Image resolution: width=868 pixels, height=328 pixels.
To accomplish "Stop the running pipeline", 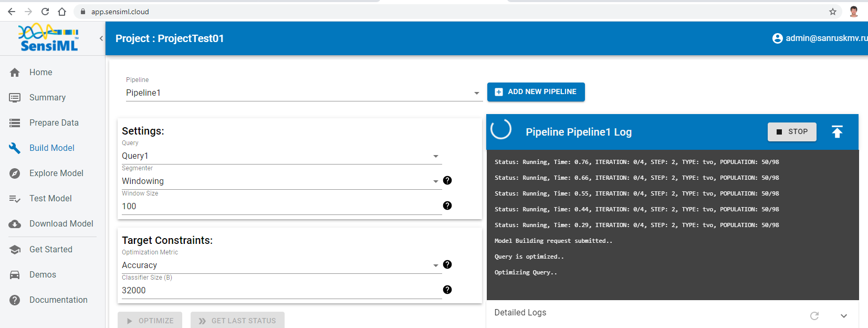I will 792,132.
